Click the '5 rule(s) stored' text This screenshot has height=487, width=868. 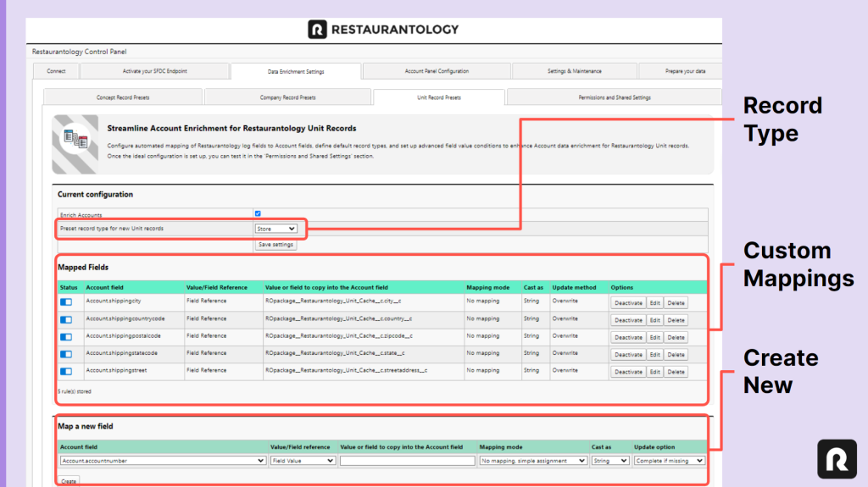coord(75,391)
